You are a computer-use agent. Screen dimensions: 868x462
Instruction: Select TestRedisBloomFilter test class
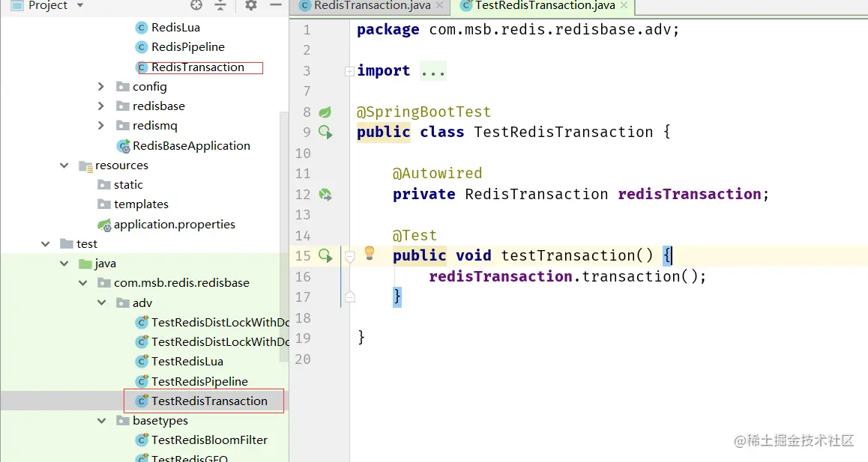[209, 440]
